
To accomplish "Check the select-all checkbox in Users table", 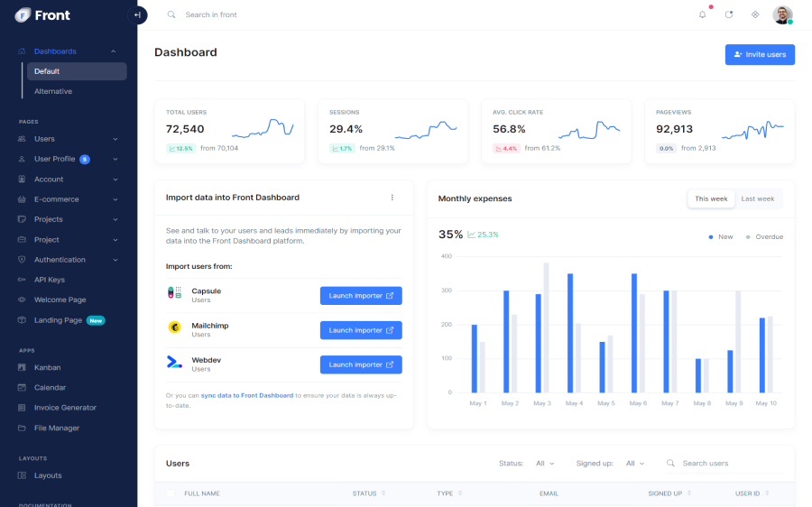I will [171, 493].
